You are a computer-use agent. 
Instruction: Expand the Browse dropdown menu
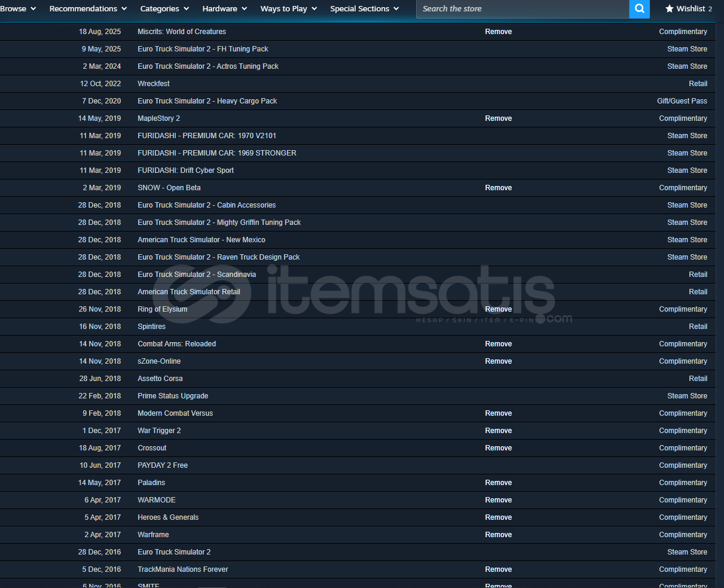point(18,8)
